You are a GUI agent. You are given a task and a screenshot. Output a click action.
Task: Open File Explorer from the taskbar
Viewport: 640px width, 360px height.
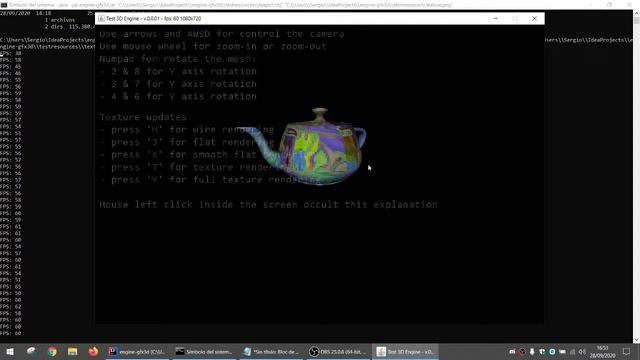73,351
